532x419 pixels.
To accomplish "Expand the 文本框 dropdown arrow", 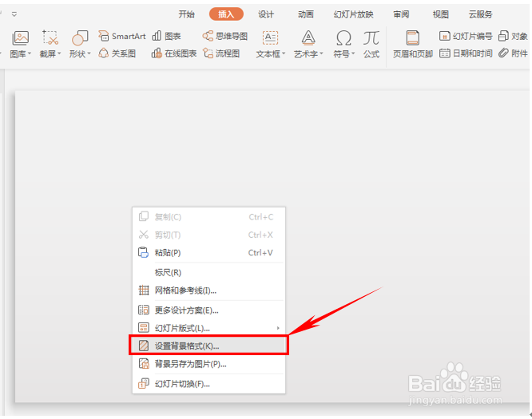I will 284,53.
